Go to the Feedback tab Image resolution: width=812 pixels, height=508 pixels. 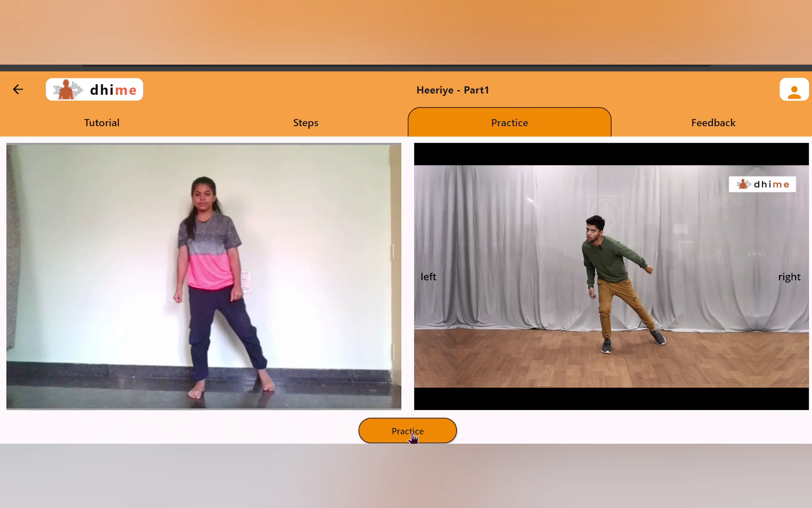tap(713, 123)
